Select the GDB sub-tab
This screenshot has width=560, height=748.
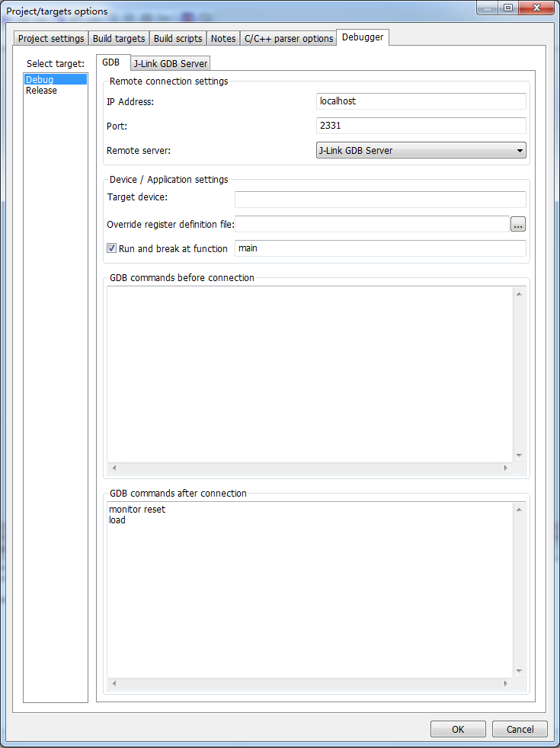[x=111, y=62]
